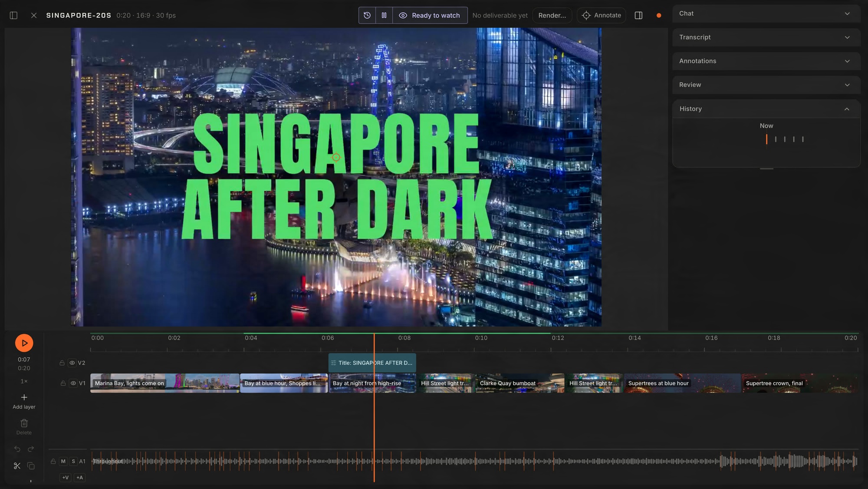Expand the Chat panel
The width and height of the screenshot is (868, 489).
tap(766, 13)
